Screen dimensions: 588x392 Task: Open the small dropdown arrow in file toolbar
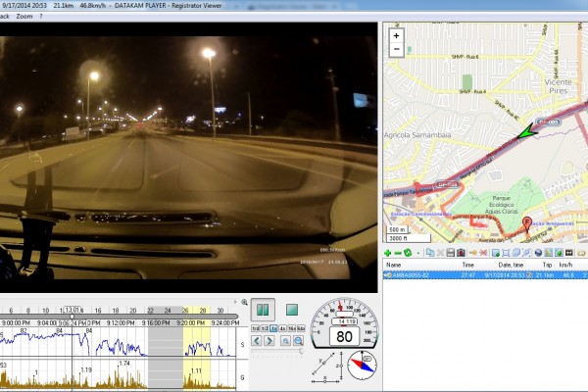(419, 253)
